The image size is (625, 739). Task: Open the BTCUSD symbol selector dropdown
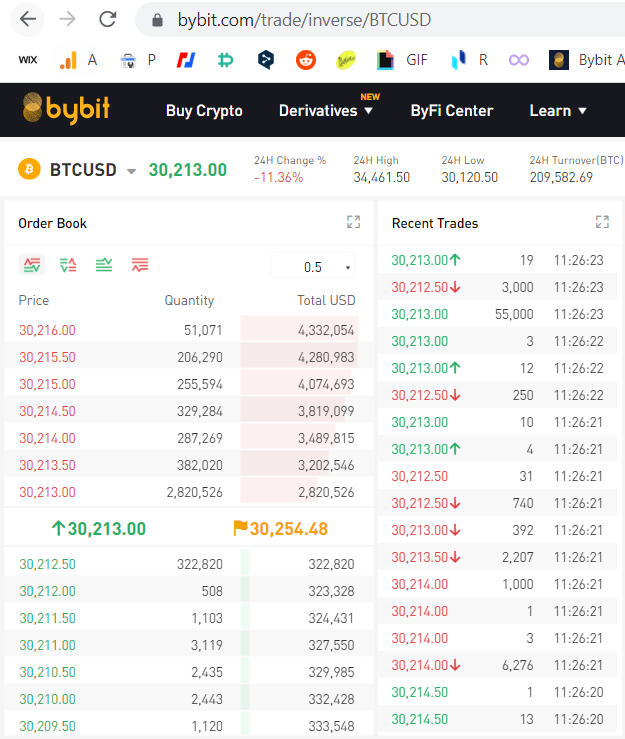tap(132, 171)
